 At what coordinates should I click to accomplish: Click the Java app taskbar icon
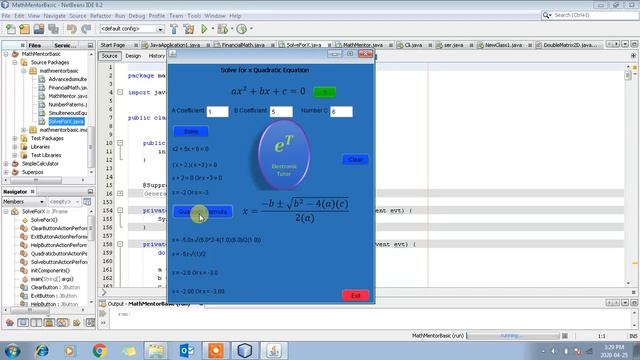click(274, 351)
